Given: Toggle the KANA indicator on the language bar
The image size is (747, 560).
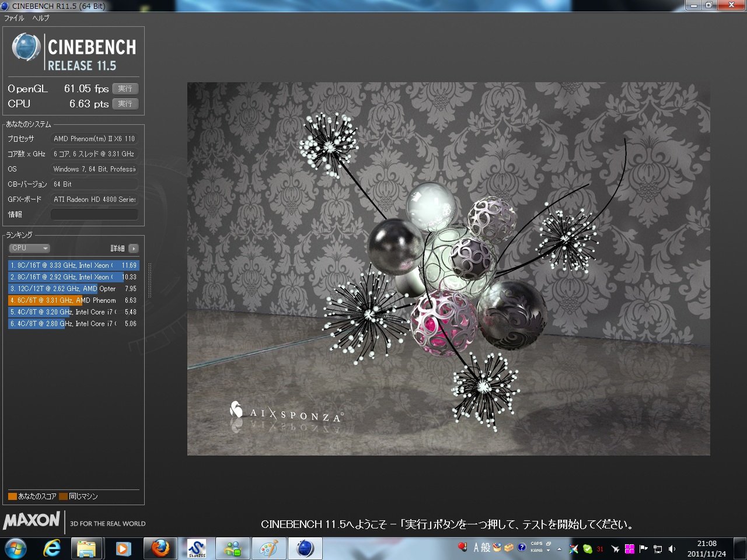Looking at the screenshot, I should [536, 550].
